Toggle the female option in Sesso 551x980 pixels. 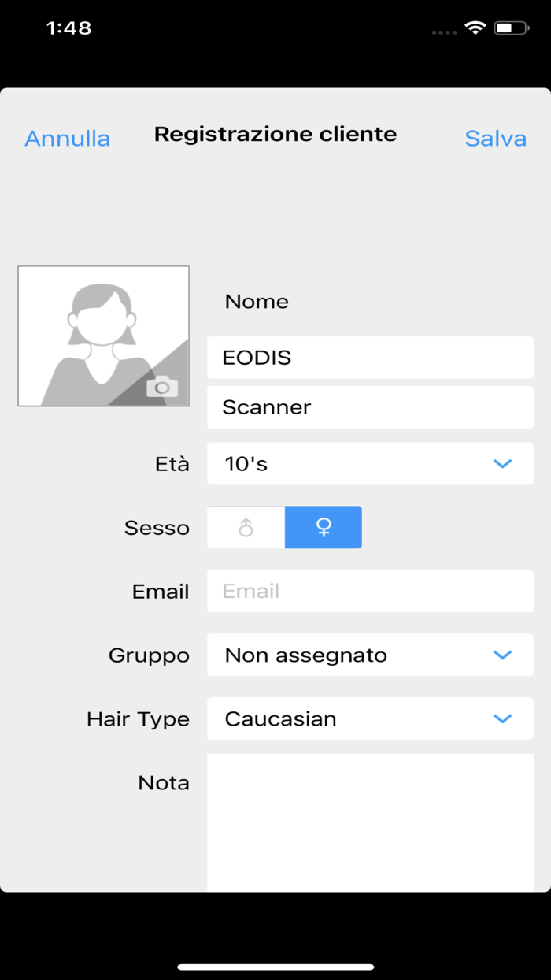323,527
